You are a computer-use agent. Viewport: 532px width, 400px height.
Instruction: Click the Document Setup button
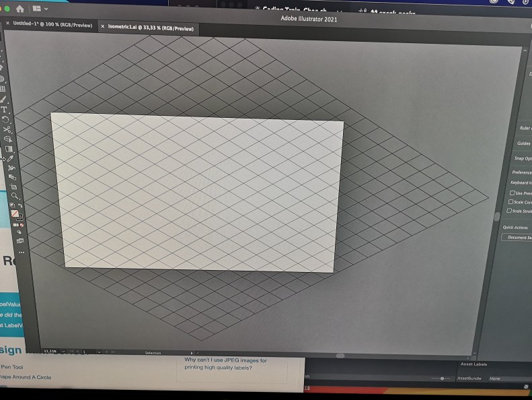coord(518,237)
